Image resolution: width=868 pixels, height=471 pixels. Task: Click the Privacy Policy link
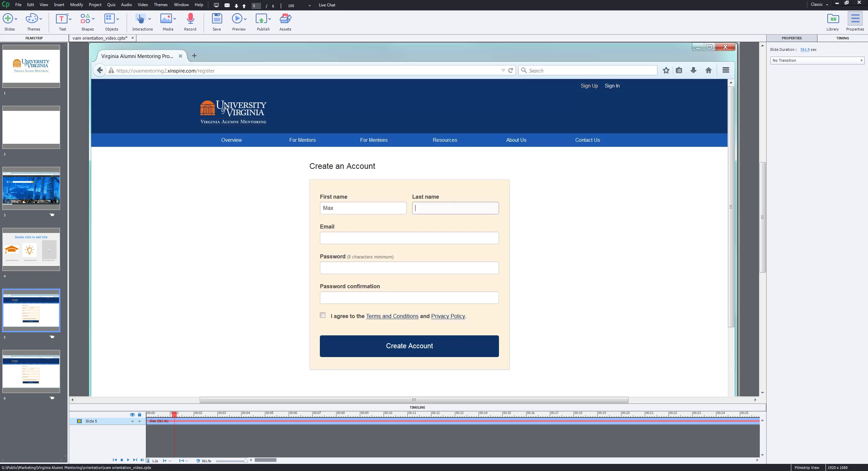[448, 316]
